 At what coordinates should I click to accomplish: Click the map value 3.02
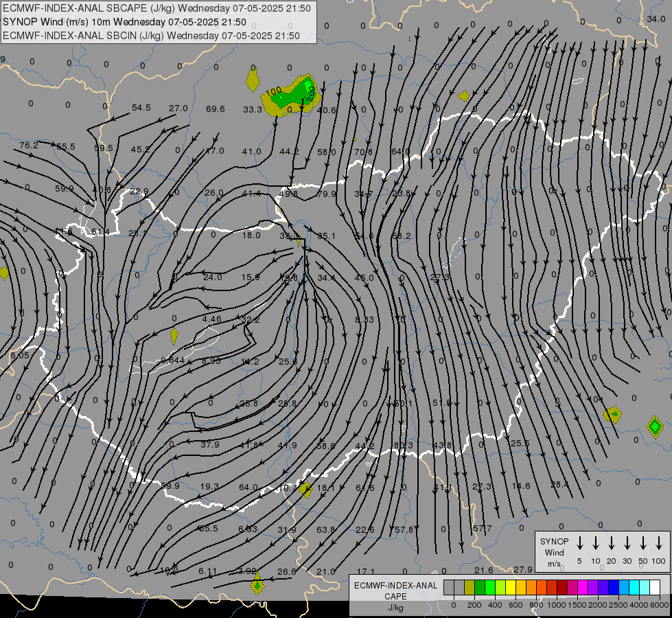[x=247, y=571]
